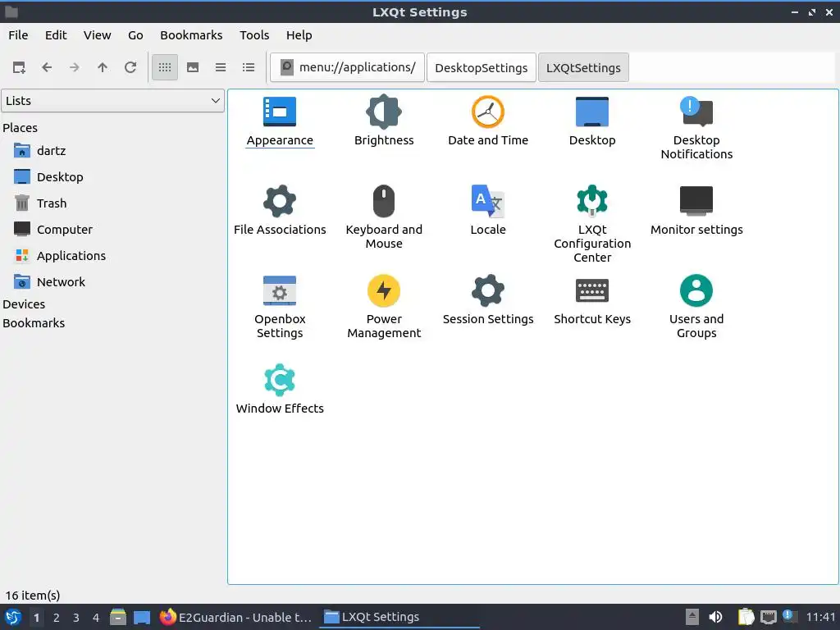Open the network tray icon
Image resolution: width=840 pixels, height=630 pixels.
click(768, 617)
